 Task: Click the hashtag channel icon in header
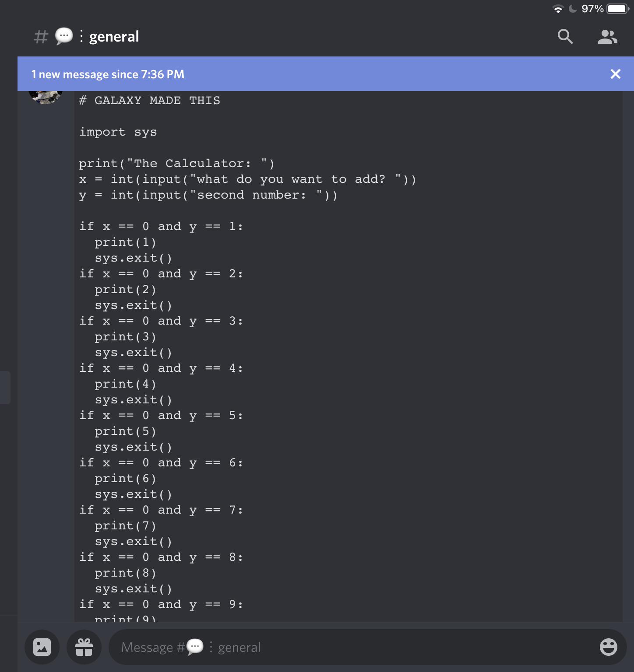tap(41, 37)
